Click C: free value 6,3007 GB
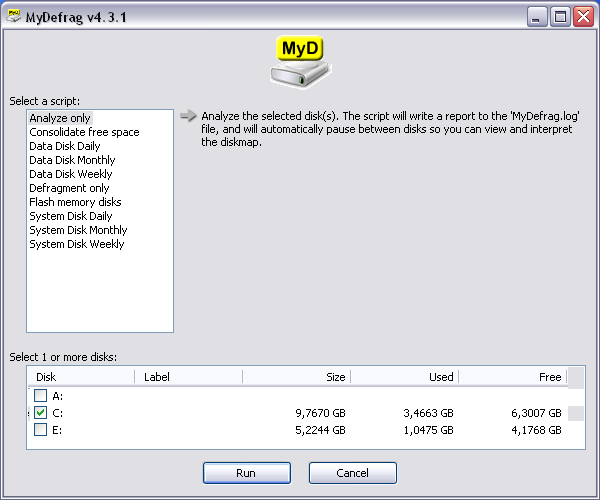The image size is (600, 500). pos(536,413)
